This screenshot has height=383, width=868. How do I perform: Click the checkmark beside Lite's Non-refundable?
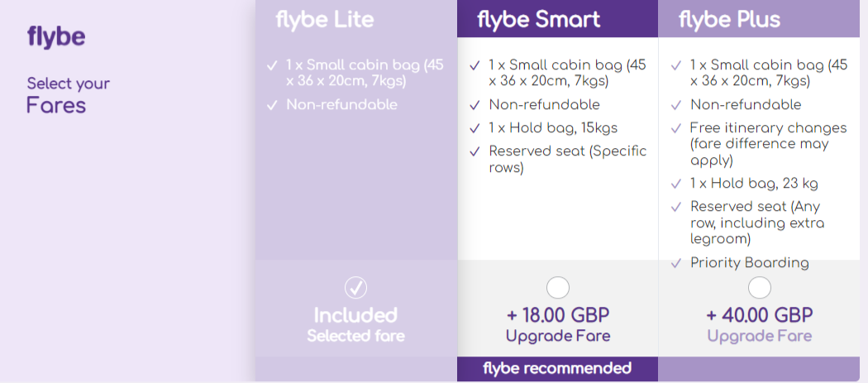click(272, 105)
